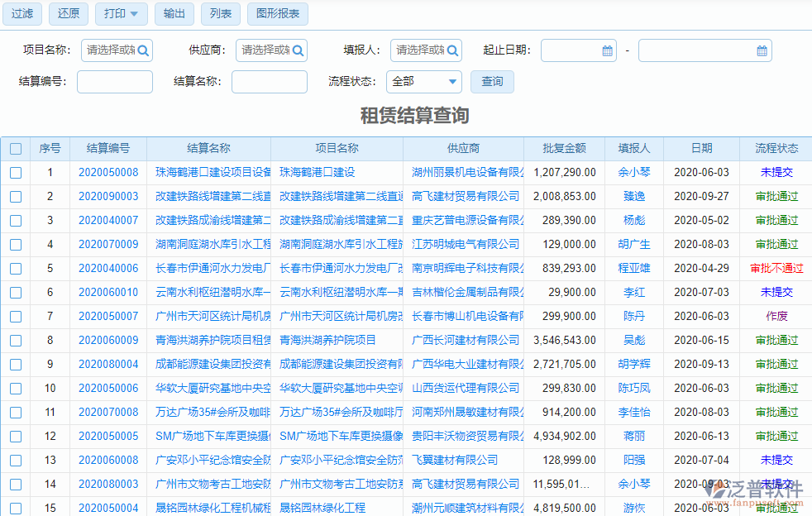
Task: Check the checkbox for row 1
Action: (16, 172)
